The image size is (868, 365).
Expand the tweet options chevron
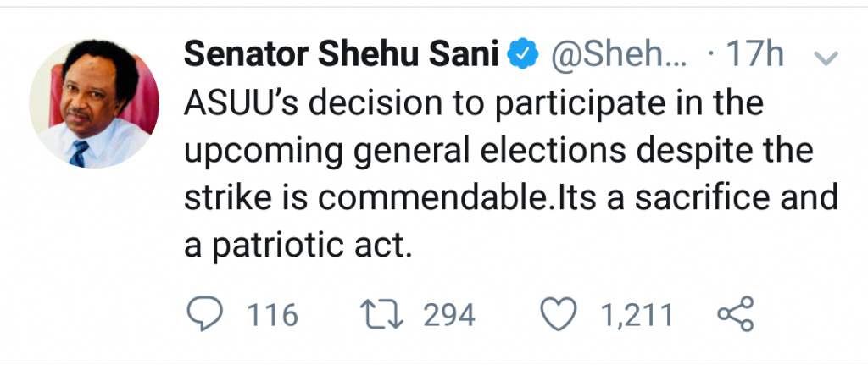click(x=825, y=58)
